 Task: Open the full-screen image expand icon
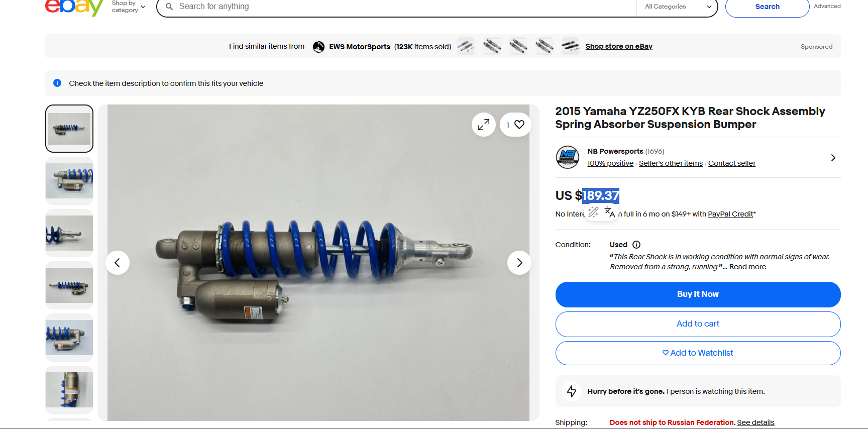coord(484,125)
